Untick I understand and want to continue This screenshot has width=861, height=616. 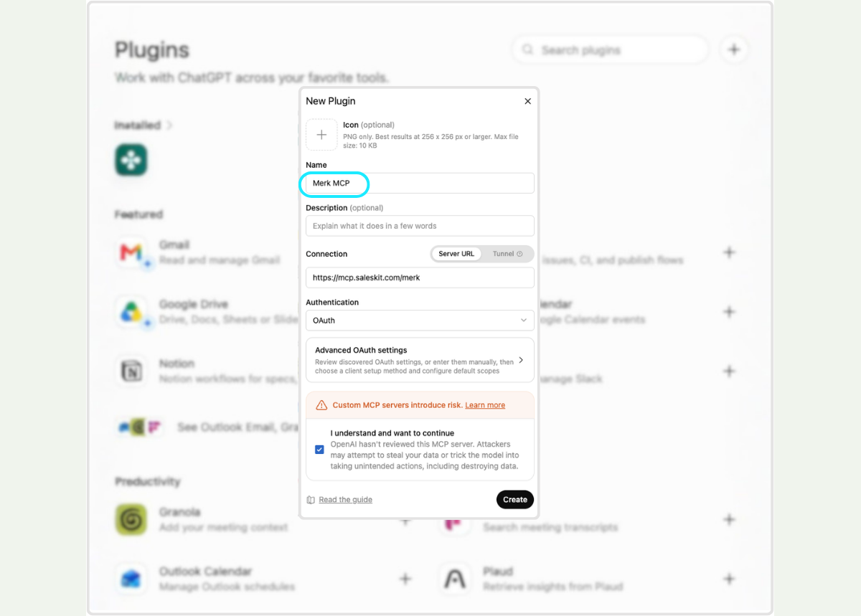click(x=319, y=450)
